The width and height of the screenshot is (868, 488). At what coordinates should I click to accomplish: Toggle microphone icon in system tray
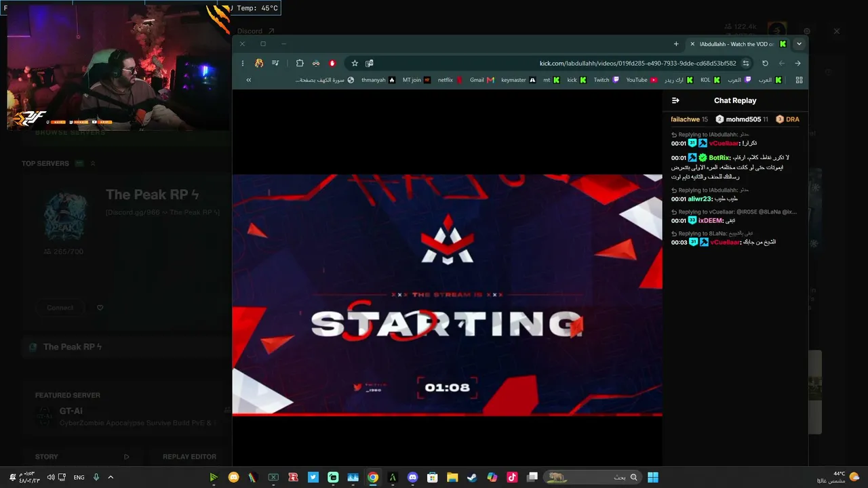tap(96, 477)
